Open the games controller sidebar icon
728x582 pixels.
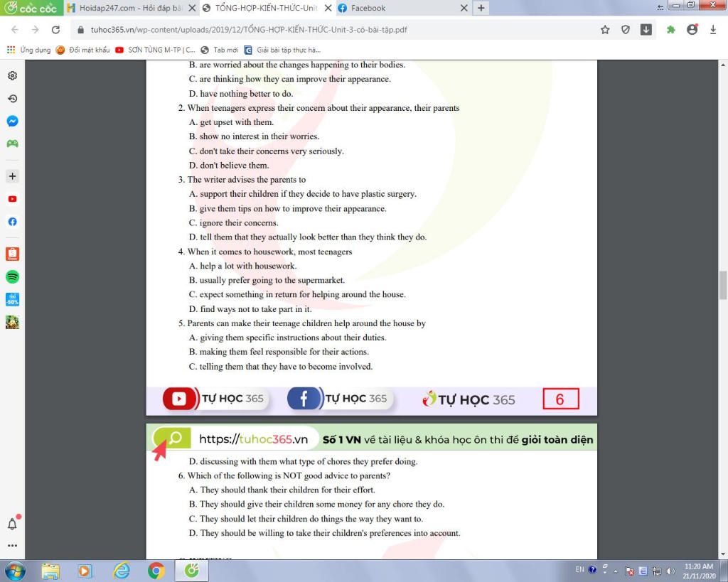tap(13, 144)
